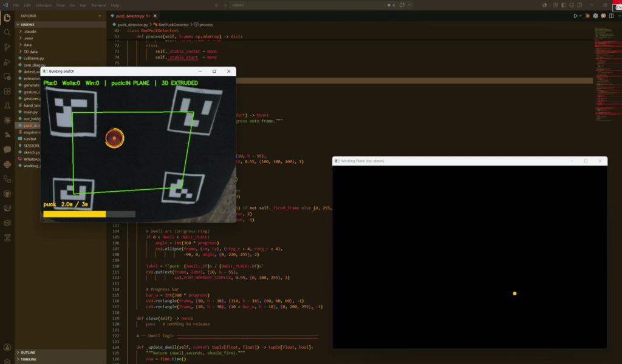Viewport: 622px width, 364px height.
Task: Expand the data folder
Action: pos(27,45)
